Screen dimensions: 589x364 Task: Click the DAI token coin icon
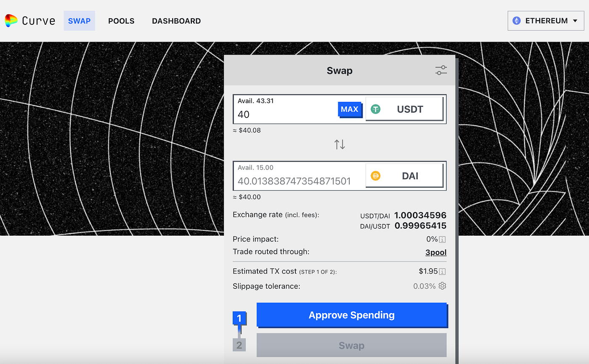click(x=375, y=176)
